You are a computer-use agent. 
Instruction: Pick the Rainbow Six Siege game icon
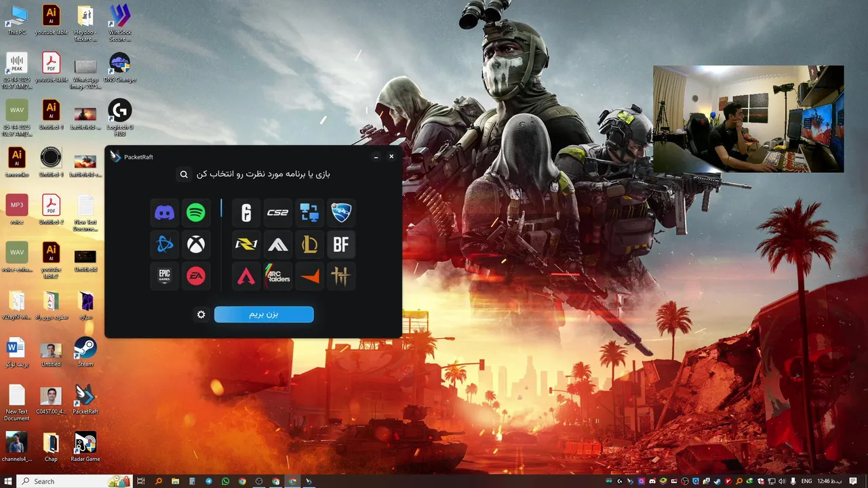[246, 213]
